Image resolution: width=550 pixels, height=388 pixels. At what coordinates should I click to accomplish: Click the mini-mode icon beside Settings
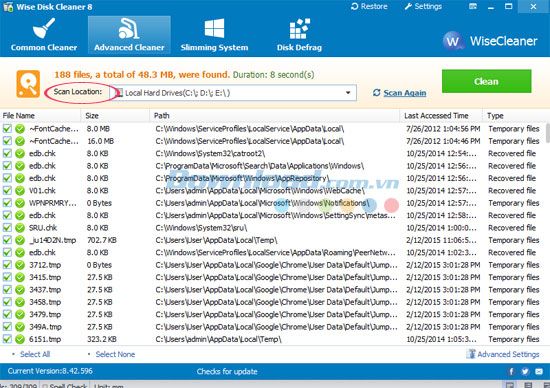[x=473, y=6]
